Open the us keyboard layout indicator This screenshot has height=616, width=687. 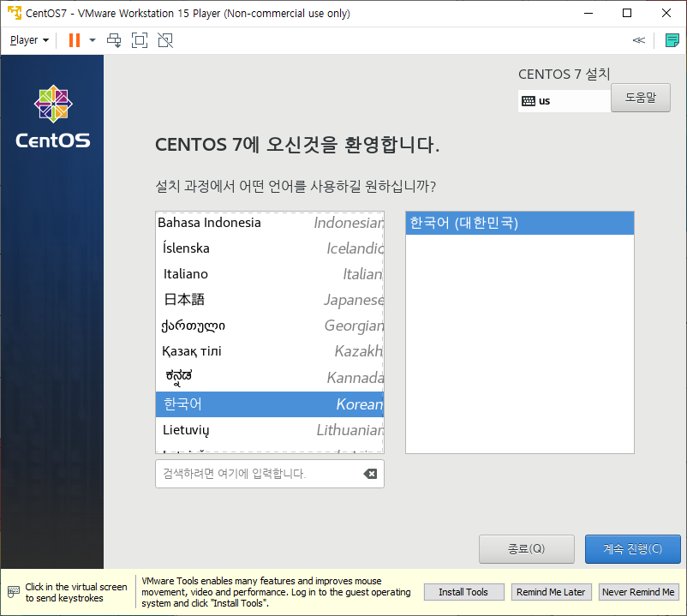[x=564, y=101]
